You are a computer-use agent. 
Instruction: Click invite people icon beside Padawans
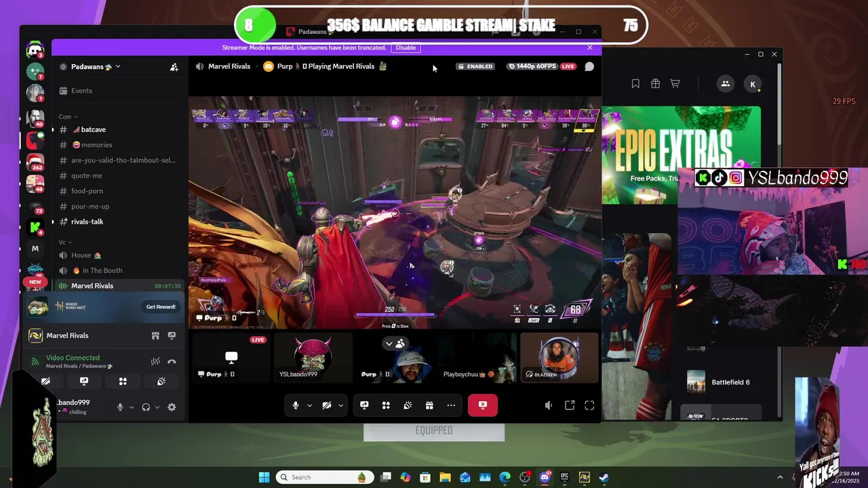tap(174, 66)
